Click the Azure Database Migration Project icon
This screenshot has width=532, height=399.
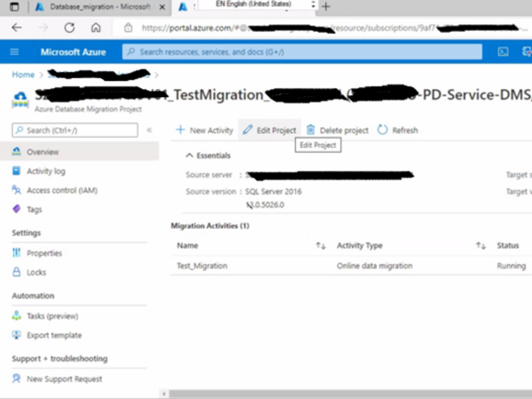click(x=20, y=99)
